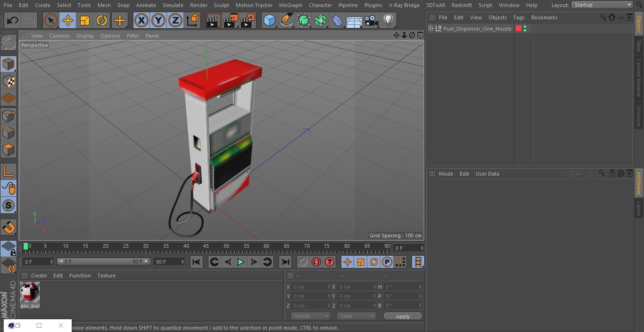Switch to Edges mode

(8, 133)
